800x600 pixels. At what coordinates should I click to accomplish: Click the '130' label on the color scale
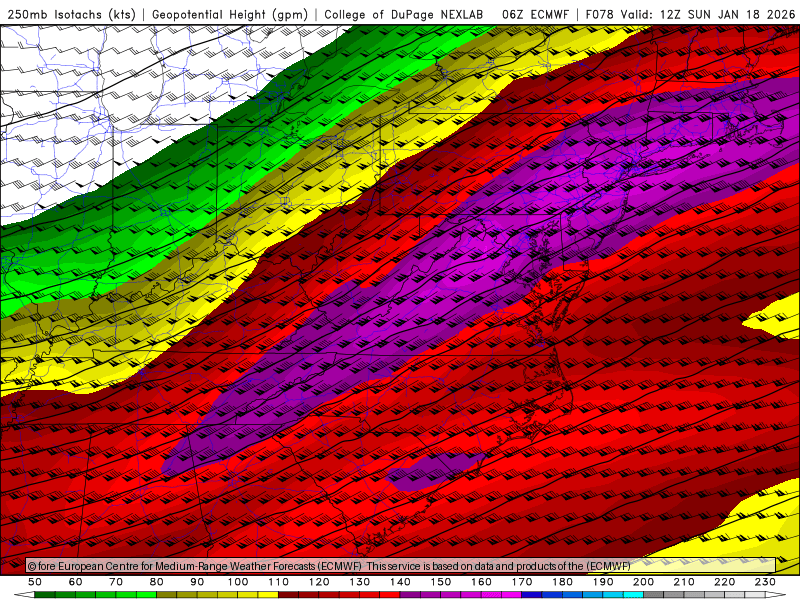click(x=360, y=582)
